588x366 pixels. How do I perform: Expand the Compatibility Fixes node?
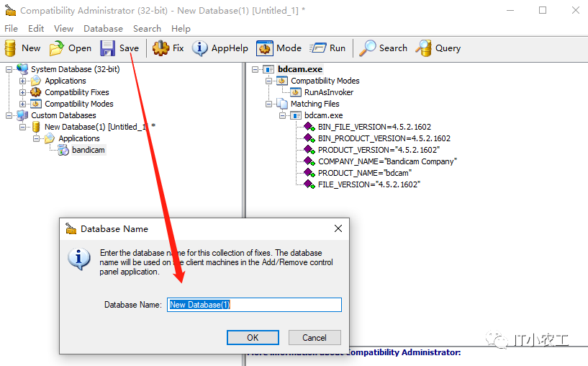(22, 92)
